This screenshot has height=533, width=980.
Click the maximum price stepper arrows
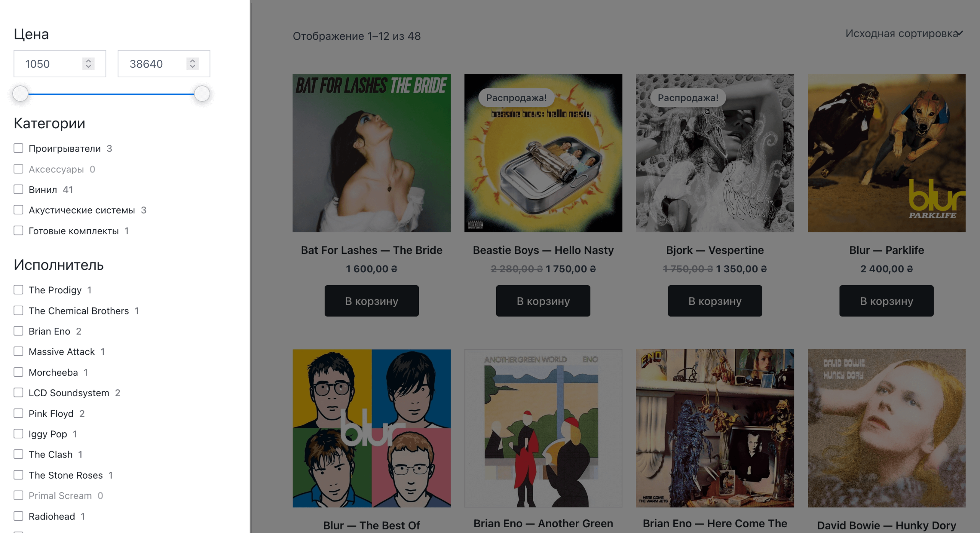[x=193, y=64]
